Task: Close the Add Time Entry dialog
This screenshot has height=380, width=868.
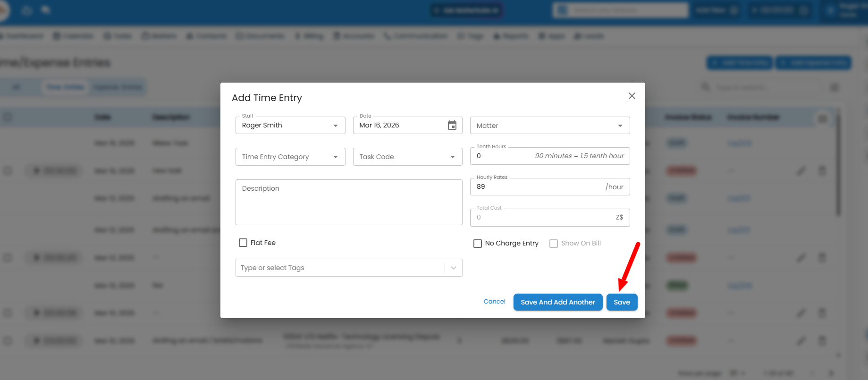Action: coord(632,96)
